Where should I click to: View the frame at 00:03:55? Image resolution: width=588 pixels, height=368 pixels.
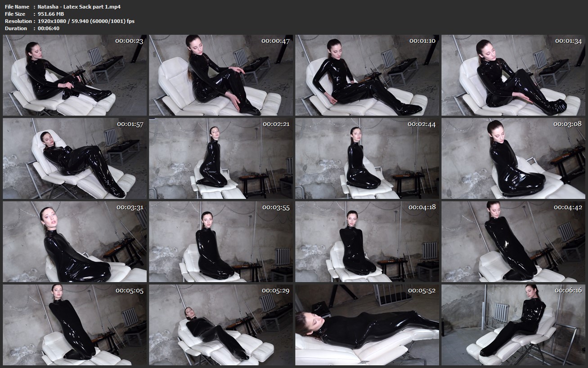[x=221, y=242]
